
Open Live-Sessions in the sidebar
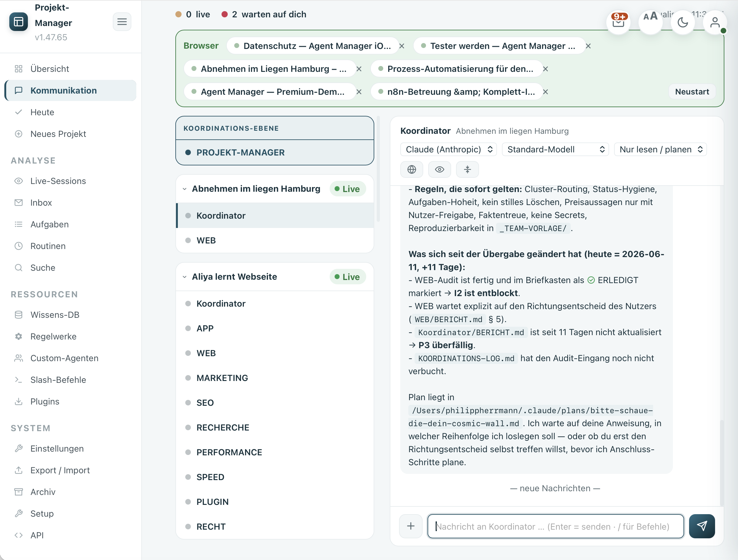(71, 181)
